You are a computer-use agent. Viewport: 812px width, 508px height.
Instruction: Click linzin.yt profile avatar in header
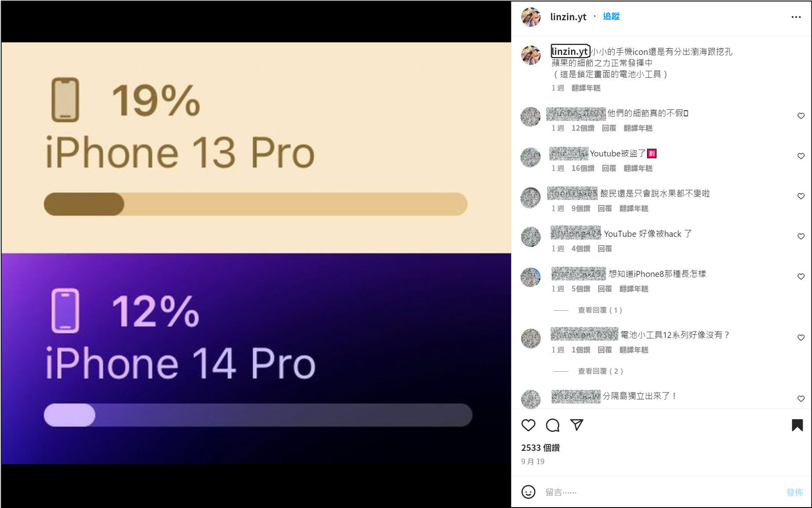coord(531,17)
